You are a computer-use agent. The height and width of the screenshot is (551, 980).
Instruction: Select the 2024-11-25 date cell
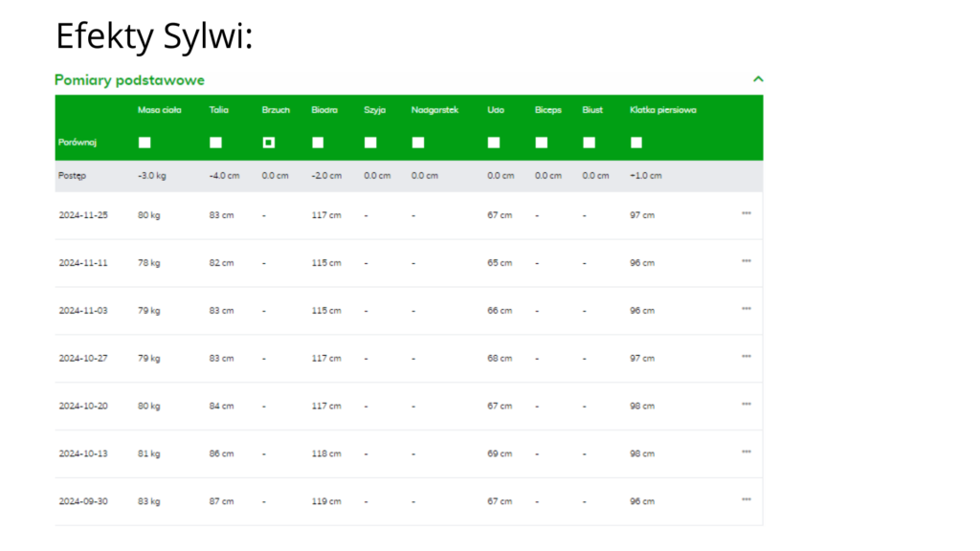[83, 215]
